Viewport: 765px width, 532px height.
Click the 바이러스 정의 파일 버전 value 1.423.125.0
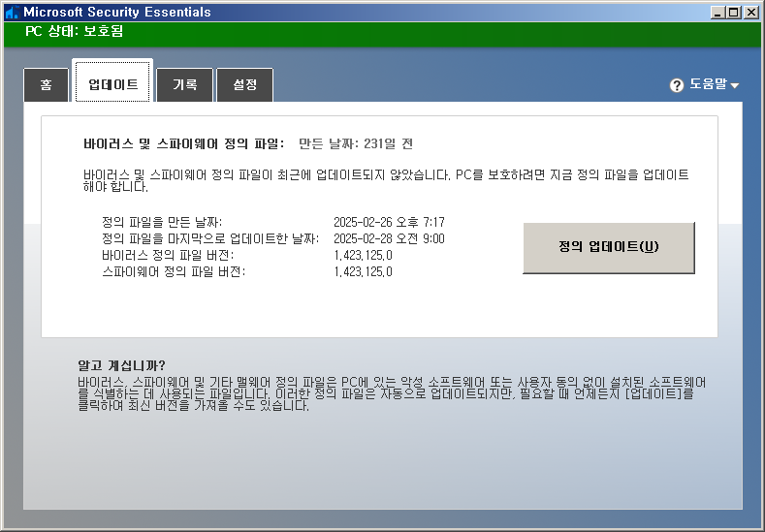(x=363, y=256)
